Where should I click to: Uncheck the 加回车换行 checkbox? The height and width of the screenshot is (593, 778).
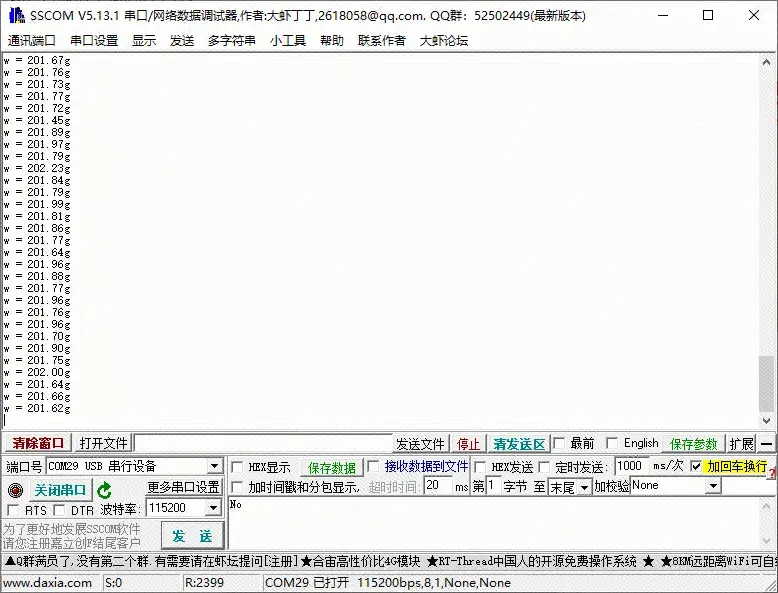pyautogui.click(x=696, y=467)
